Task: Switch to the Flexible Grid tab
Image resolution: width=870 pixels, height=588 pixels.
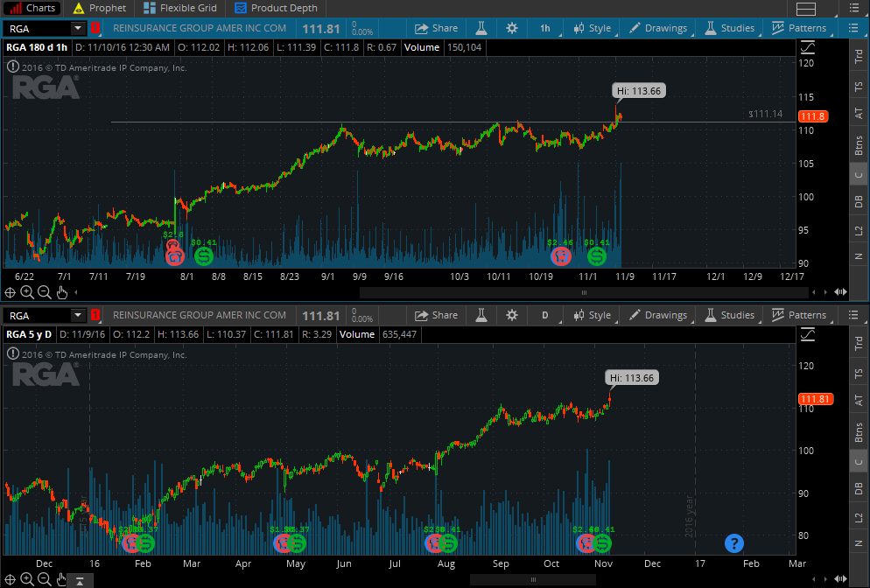Action: pos(179,9)
